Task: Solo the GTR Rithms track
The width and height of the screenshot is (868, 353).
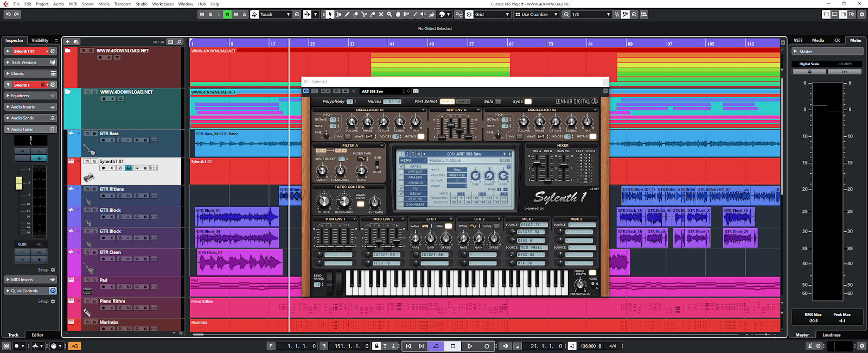Action: click(94, 189)
